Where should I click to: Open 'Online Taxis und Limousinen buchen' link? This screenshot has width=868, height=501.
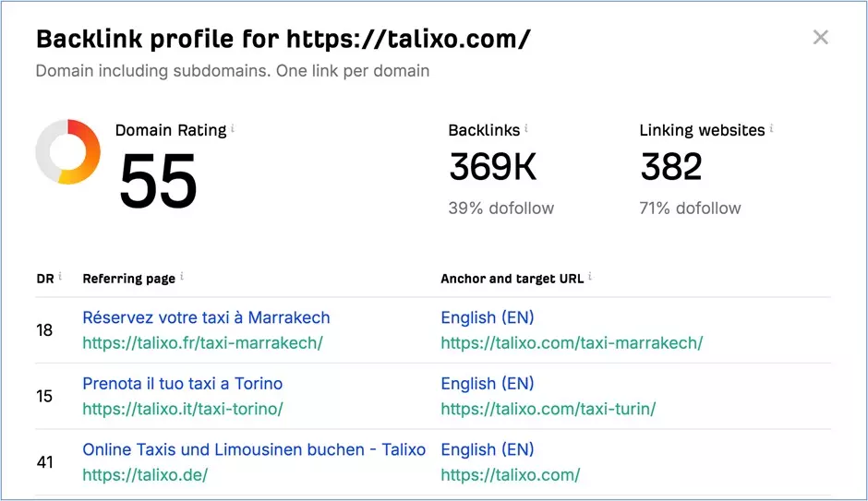254,449
